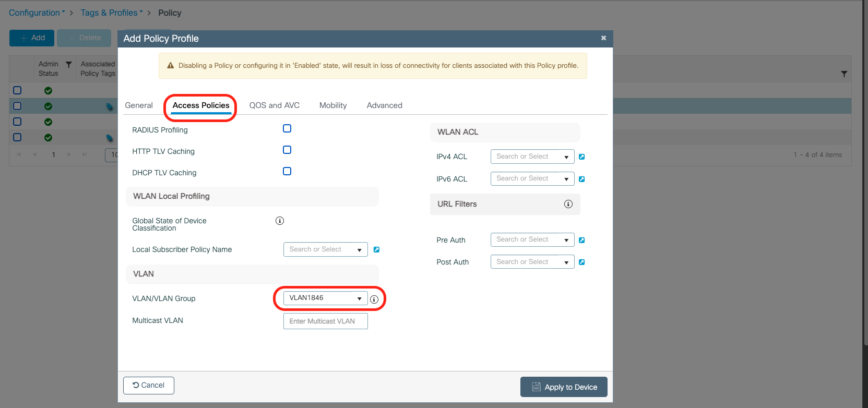The height and width of the screenshot is (408, 868).
Task: Open the Post Auth external link icon
Action: (x=582, y=262)
